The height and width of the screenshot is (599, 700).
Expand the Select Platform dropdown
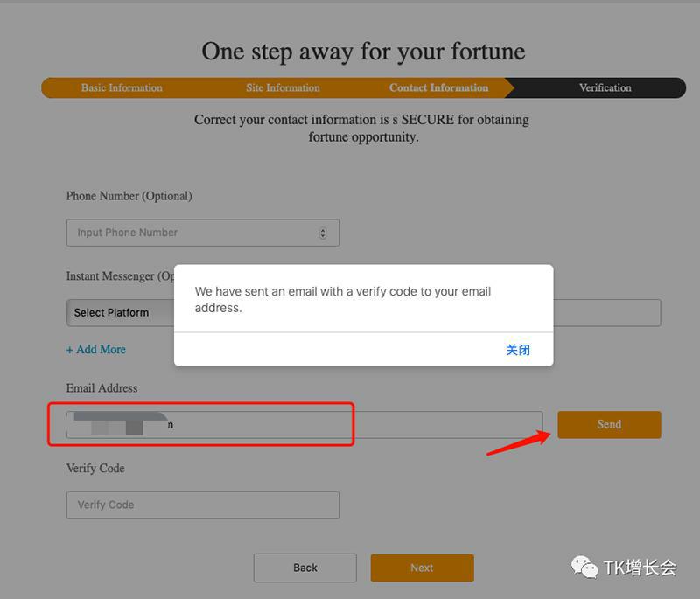[x=121, y=313]
